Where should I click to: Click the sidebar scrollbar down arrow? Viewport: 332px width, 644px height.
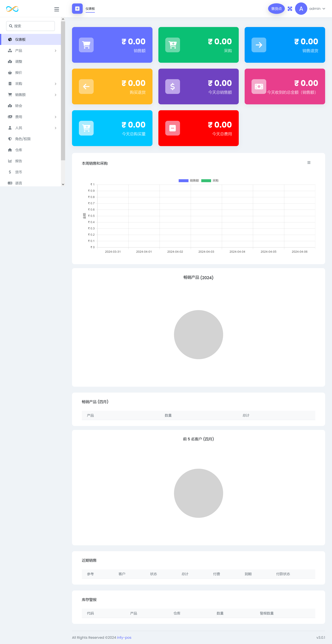coord(63,184)
